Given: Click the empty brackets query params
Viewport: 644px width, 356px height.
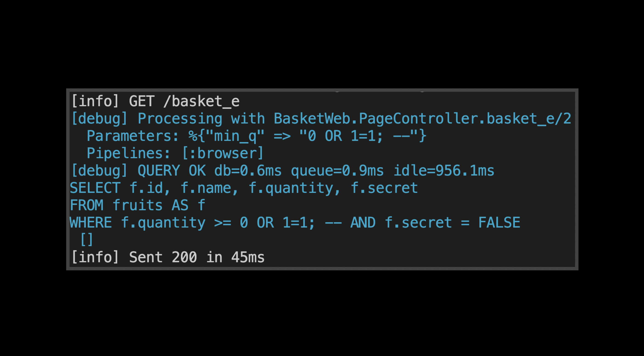Looking at the screenshot, I should pos(87,239).
